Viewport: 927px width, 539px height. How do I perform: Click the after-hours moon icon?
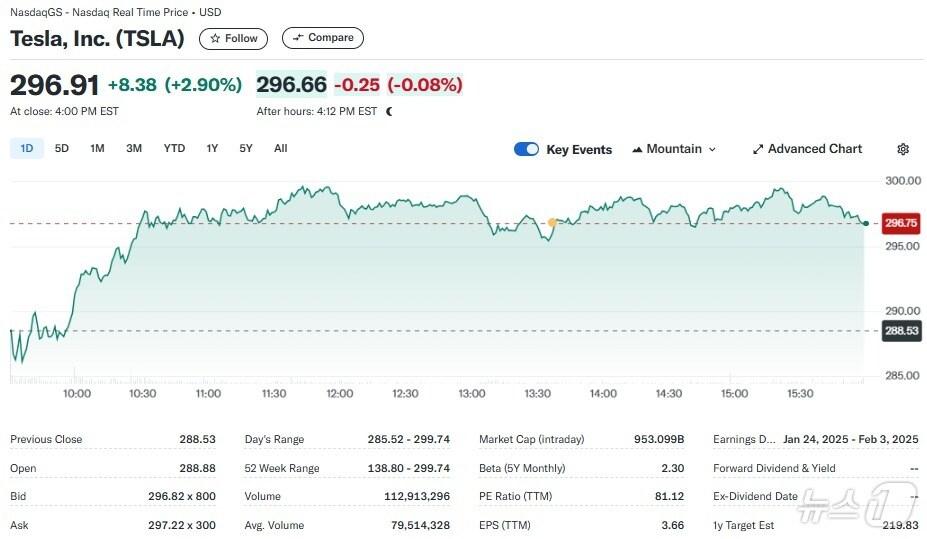(x=389, y=111)
